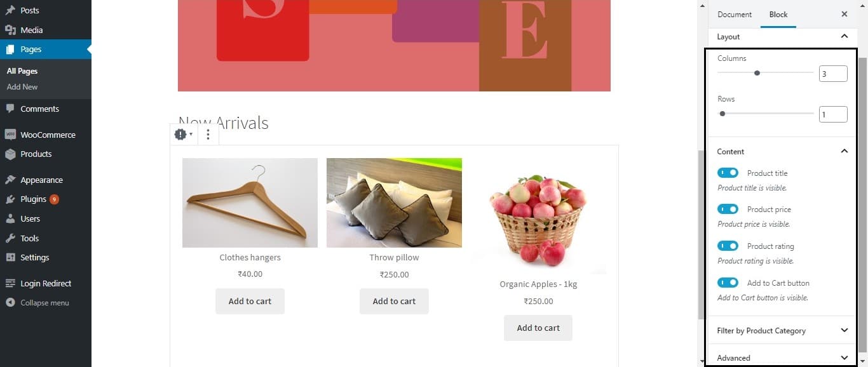Click the Comments bubble icon
This screenshot has height=367, width=868.
coord(10,109)
